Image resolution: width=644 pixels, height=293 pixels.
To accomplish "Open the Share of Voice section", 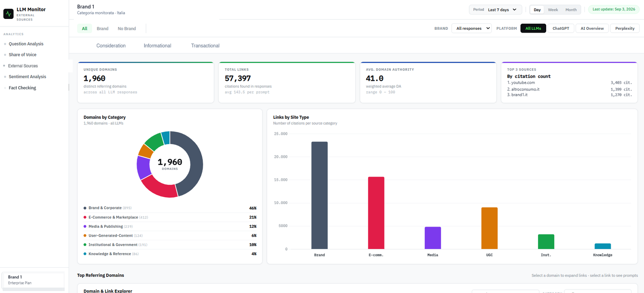I will pyautogui.click(x=23, y=55).
